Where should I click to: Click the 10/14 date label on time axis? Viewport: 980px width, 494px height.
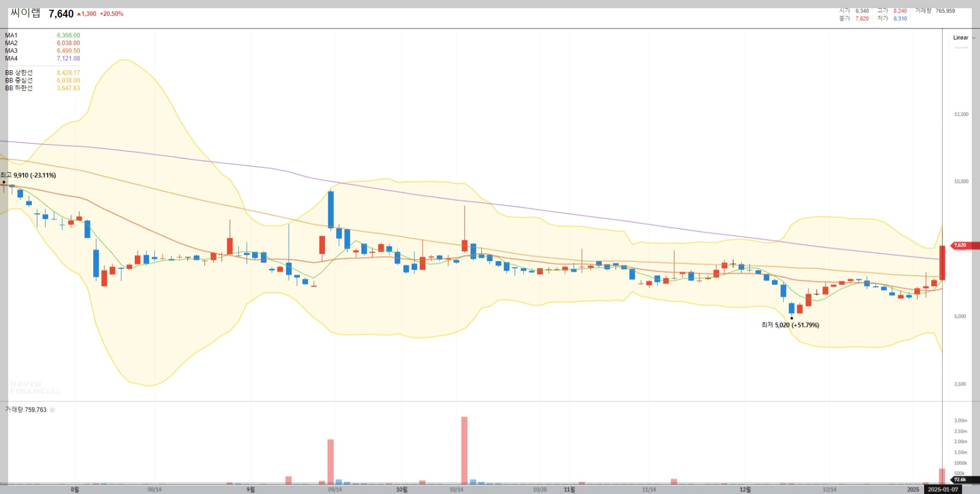click(x=456, y=490)
